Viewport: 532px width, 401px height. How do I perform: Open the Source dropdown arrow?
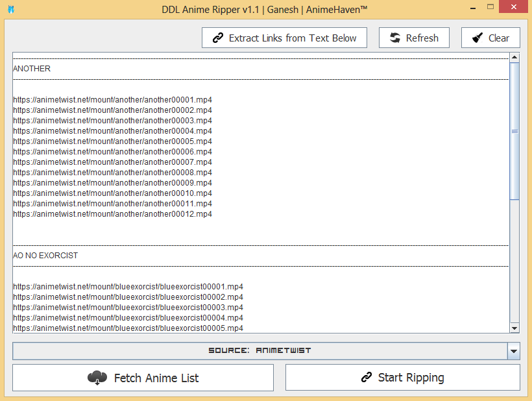click(514, 351)
